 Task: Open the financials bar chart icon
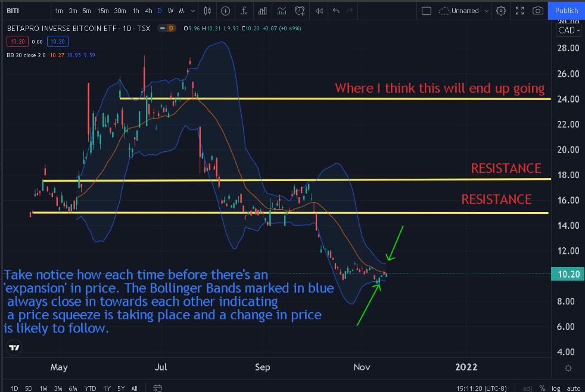tap(263, 11)
